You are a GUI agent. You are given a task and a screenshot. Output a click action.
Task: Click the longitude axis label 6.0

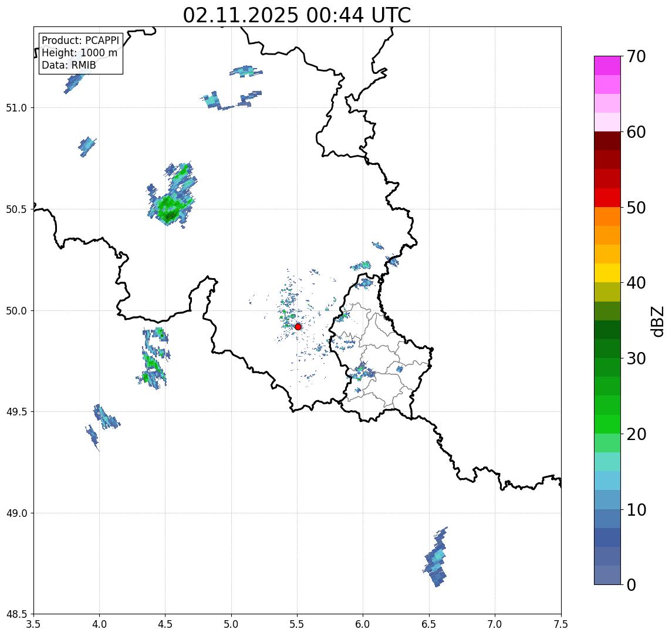(363, 624)
